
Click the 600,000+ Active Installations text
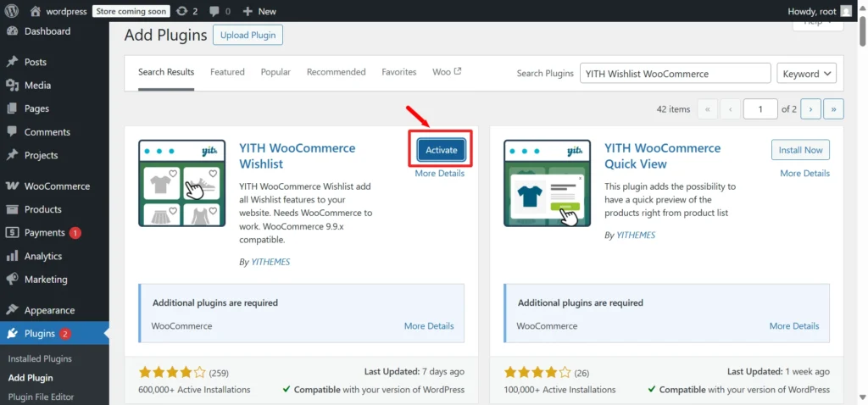(194, 390)
